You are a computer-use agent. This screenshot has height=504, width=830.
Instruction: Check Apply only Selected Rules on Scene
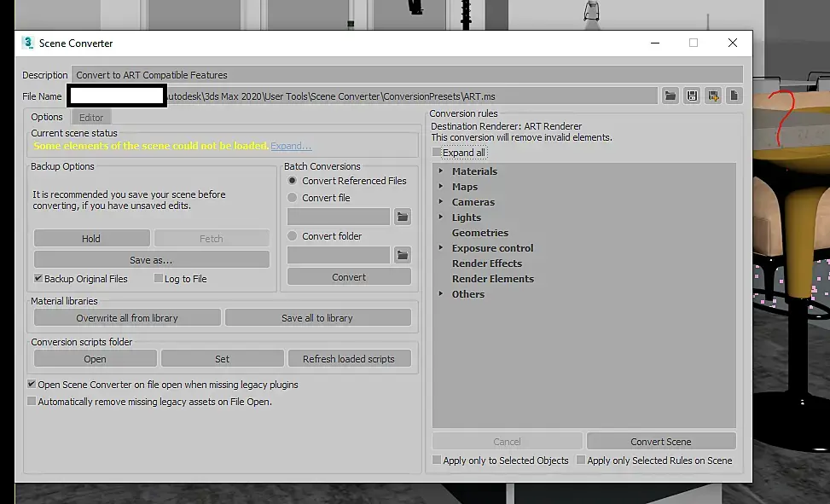[x=581, y=460]
